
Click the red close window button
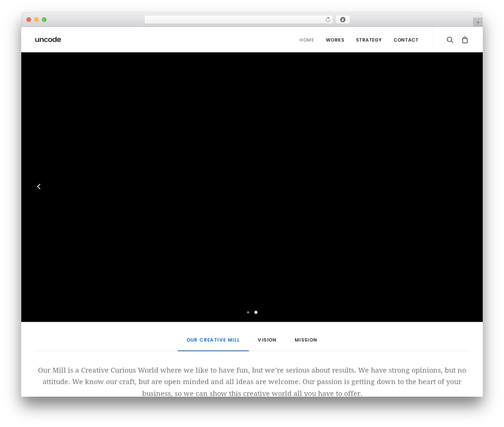pos(29,20)
